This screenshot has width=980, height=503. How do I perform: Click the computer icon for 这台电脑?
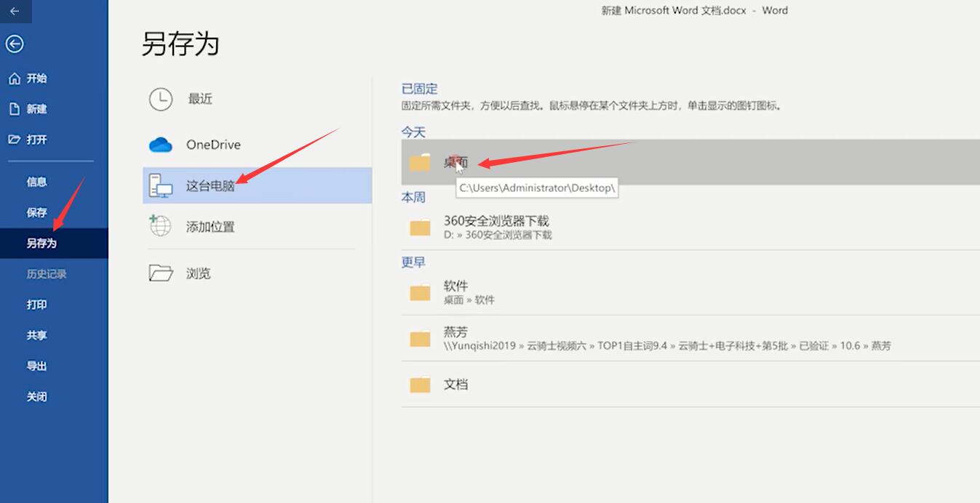coord(161,186)
